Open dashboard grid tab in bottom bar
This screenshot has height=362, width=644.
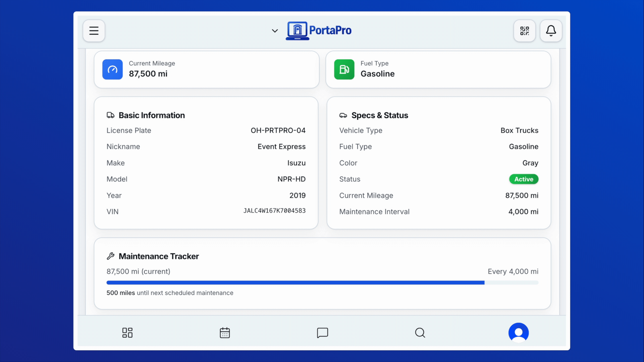(x=127, y=333)
